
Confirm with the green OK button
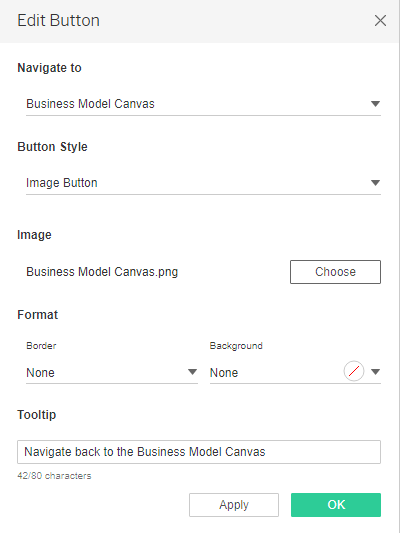point(336,505)
